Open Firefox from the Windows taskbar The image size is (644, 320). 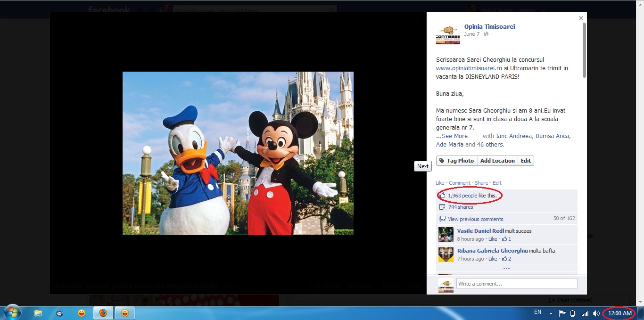tap(103, 313)
